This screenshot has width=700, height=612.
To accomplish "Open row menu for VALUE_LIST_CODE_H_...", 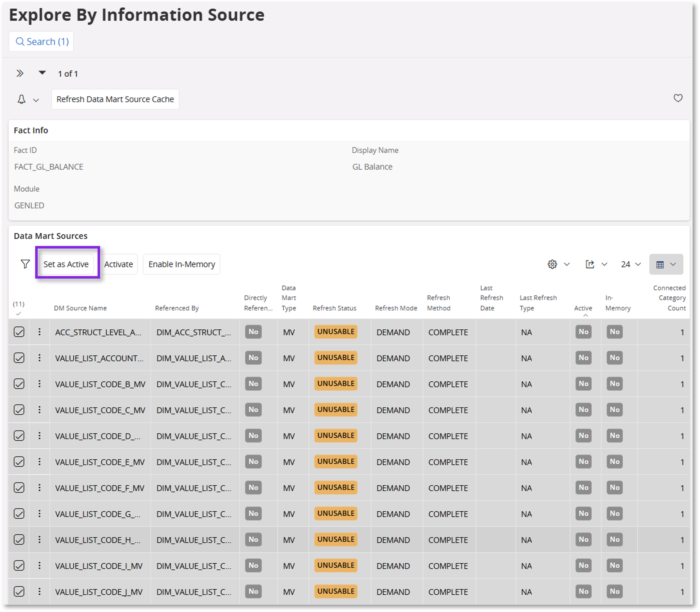I will tap(39, 539).
